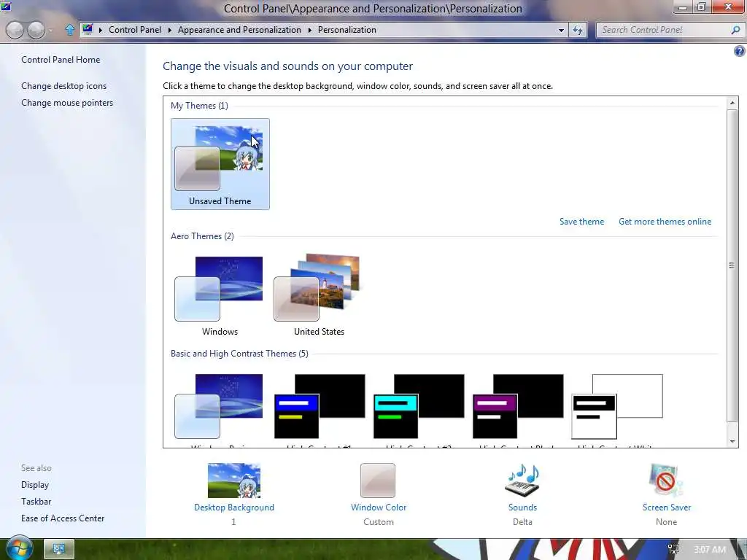Click the Screen Saver text link
Screen dimensions: 747x560
tap(666, 507)
